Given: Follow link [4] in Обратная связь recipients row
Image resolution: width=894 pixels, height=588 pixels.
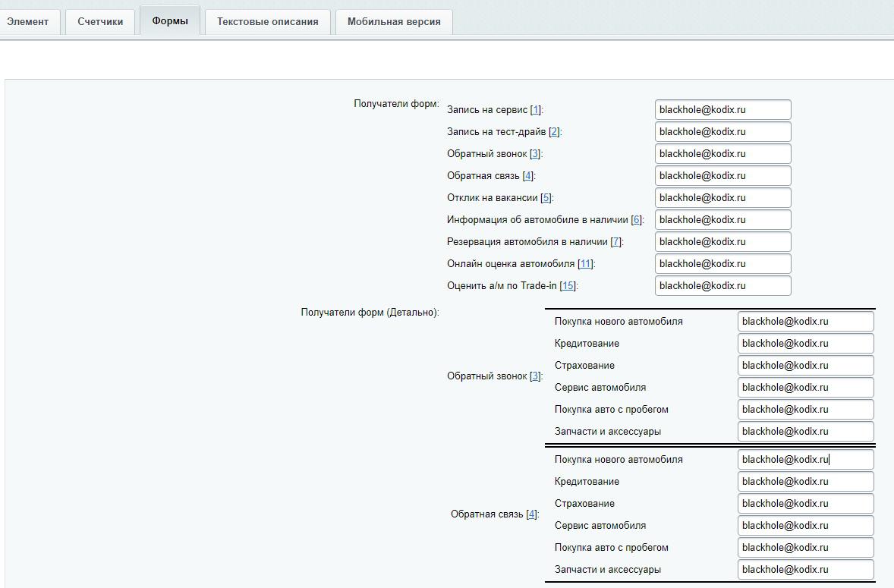Looking at the screenshot, I should (528, 176).
